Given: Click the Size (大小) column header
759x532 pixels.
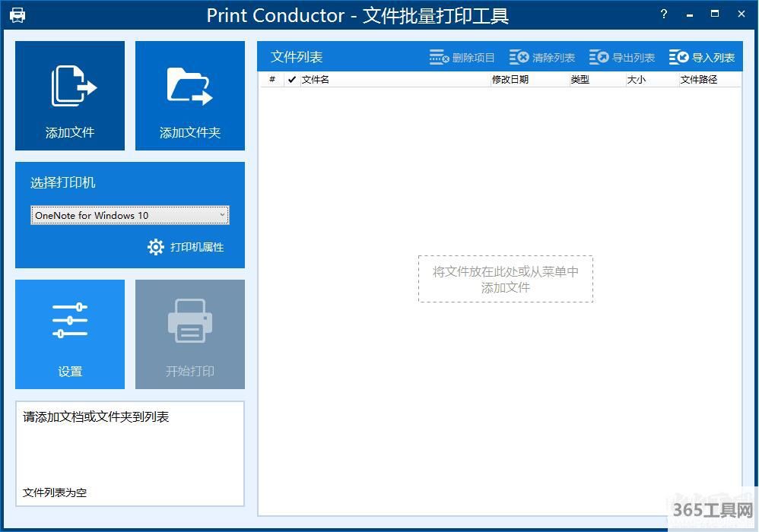Looking at the screenshot, I should (x=651, y=80).
